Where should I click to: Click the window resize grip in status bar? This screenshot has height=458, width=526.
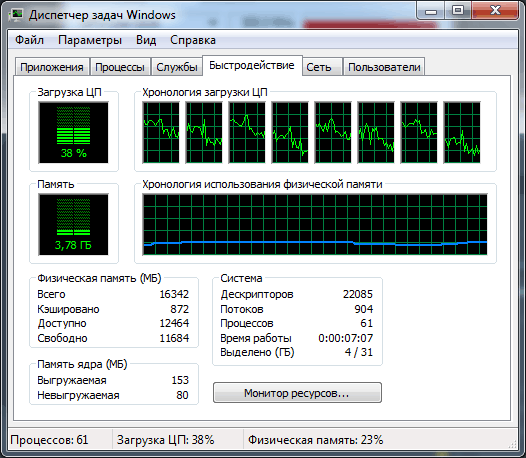tap(513, 444)
